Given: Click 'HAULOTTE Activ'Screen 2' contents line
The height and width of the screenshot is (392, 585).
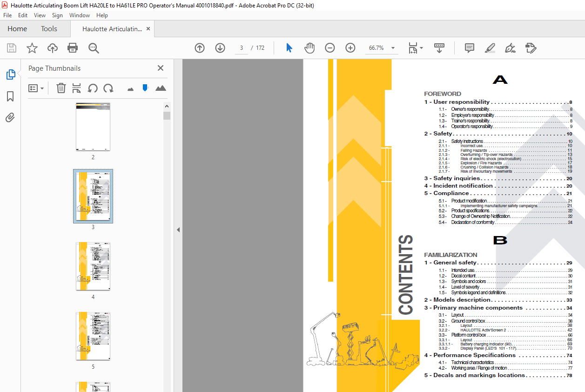Looking at the screenshot, I should [505, 330].
